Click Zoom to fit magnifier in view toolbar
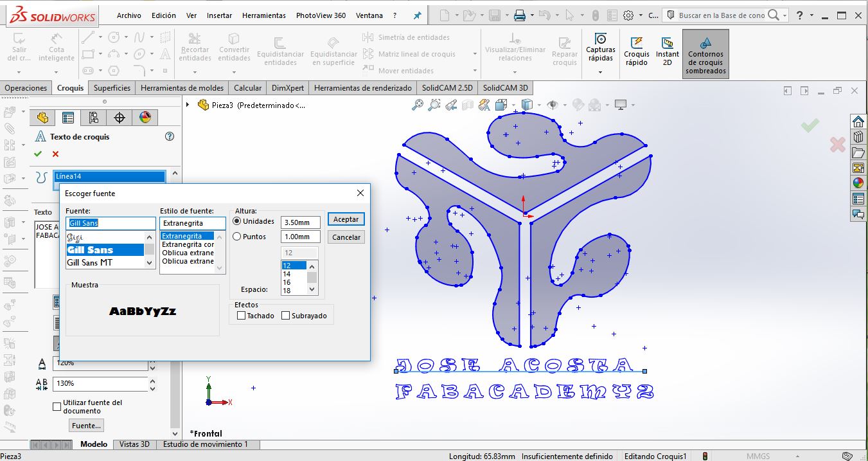868x461 pixels. coord(418,105)
